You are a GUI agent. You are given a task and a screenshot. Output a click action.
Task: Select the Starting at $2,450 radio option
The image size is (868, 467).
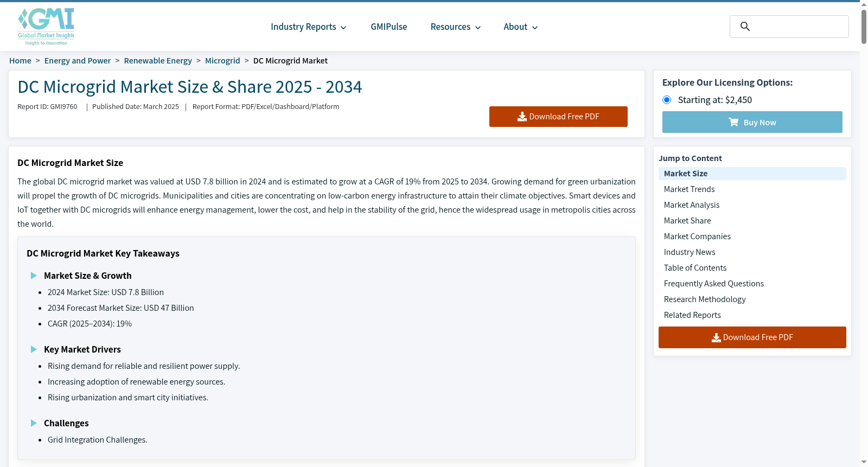(x=667, y=100)
